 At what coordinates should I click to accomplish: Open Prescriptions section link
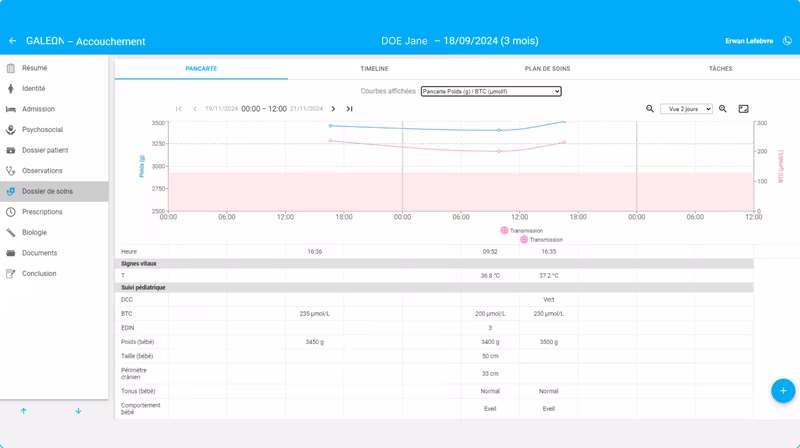point(42,212)
